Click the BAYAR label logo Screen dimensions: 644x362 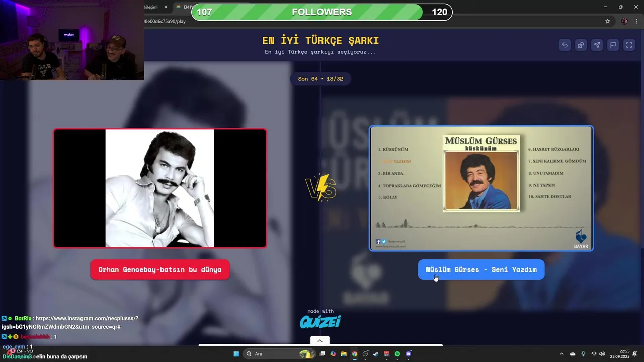581,239
